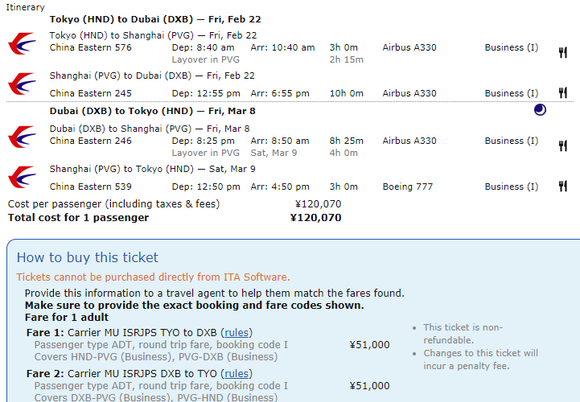580x402 pixels.
Task: Open rules link for Fare 2
Action: [237, 374]
